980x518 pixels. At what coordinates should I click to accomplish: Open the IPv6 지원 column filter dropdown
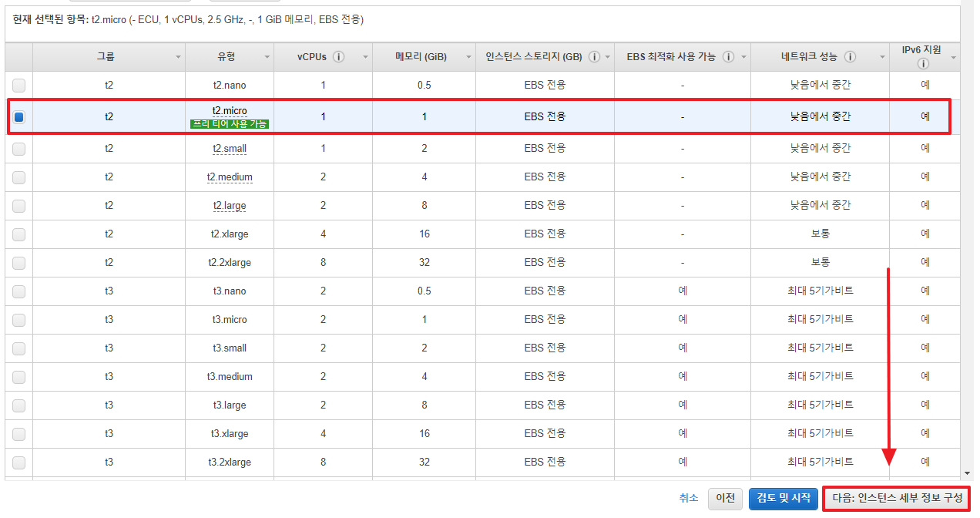954,58
